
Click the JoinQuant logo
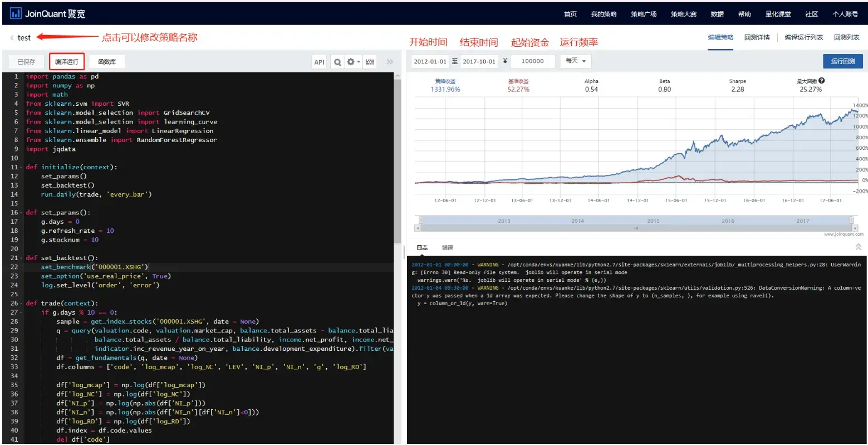click(x=48, y=13)
